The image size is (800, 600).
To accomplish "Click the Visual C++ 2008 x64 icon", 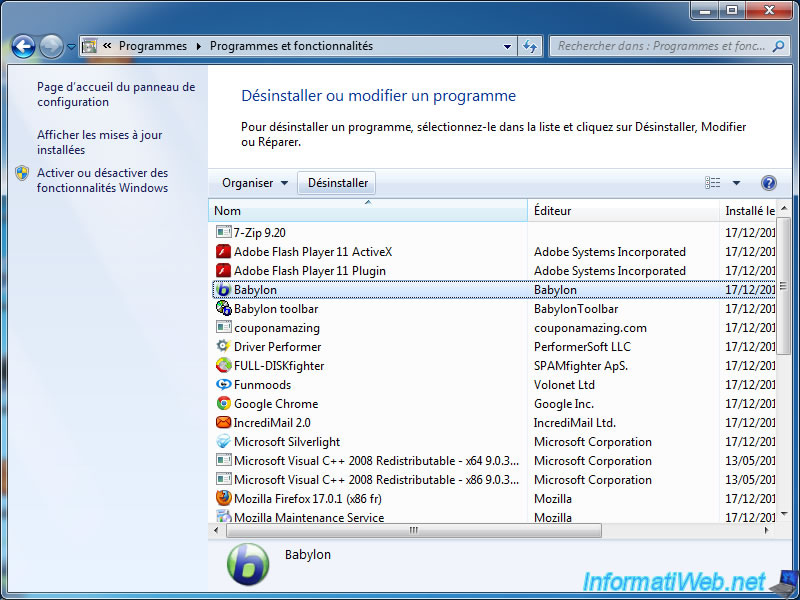I will pos(223,460).
